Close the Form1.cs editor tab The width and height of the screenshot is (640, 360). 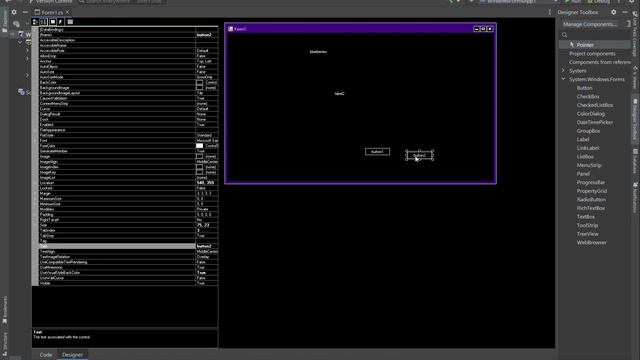click(68, 12)
